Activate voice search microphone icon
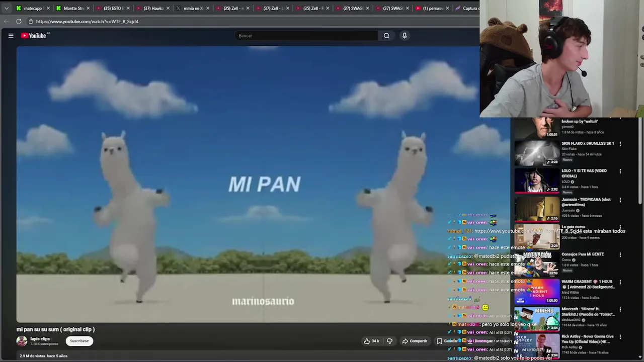The image size is (644, 362). click(405, 36)
